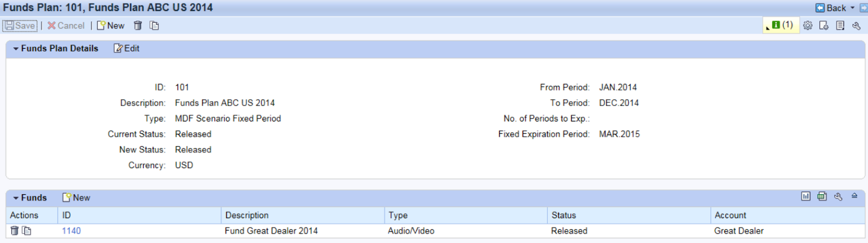Image resolution: width=868 pixels, height=243 pixels.
Task: Copy the funds plan using toolbar copy icon
Action: (154, 25)
